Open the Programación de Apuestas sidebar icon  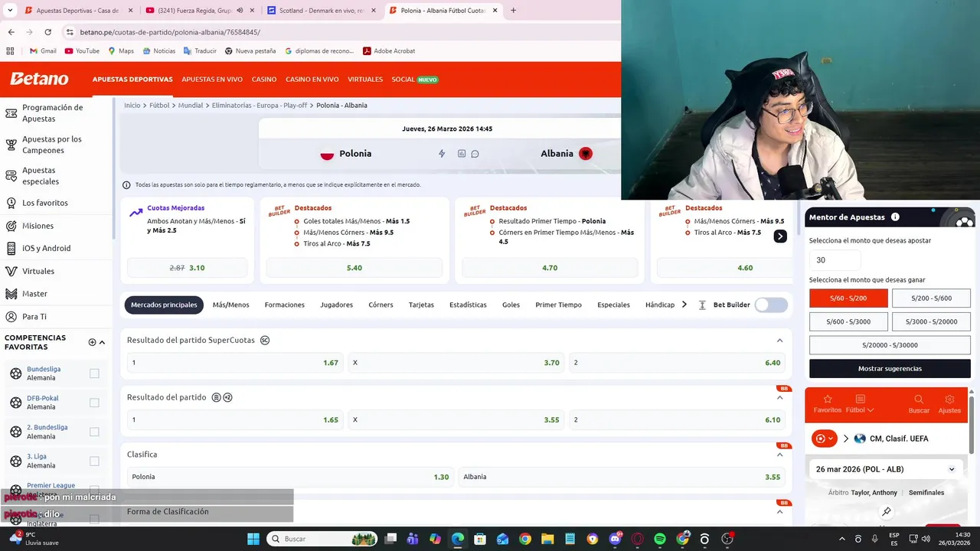pos(11,113)
